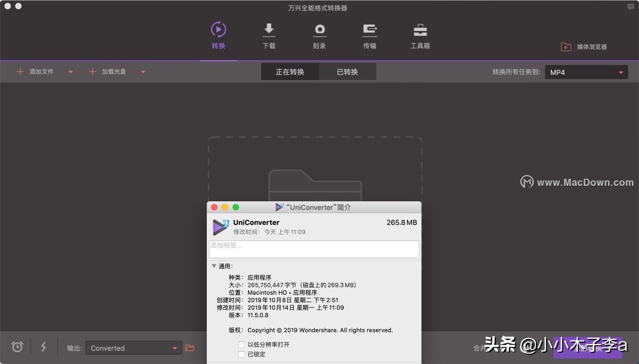The width and height of the screenshot is (639, 364).
Task: Check the 已锁定 lock checkbox
Action: [x=242, y=354]
